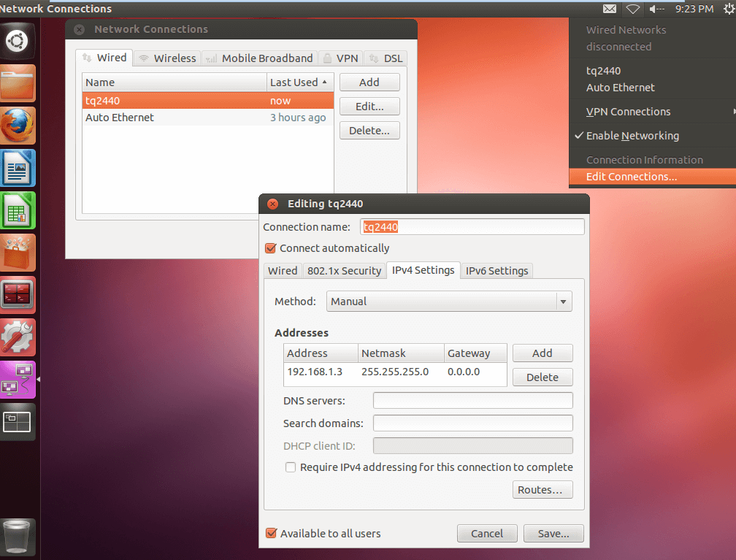Switch to the IPv6 Settings tab
This screenshot has width=736, height=560.
(498, 271)
